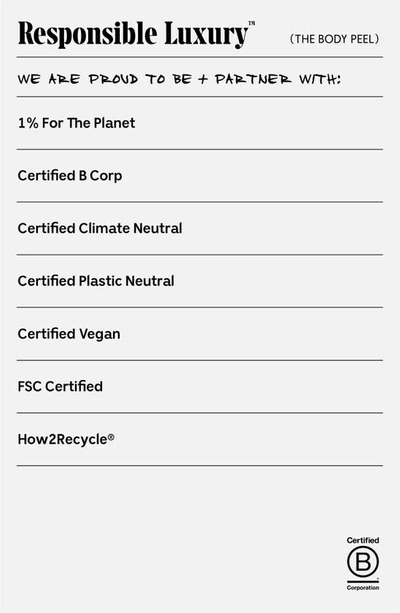Click the word Responsible in title
Screen dimensions: 400x613
88,34
